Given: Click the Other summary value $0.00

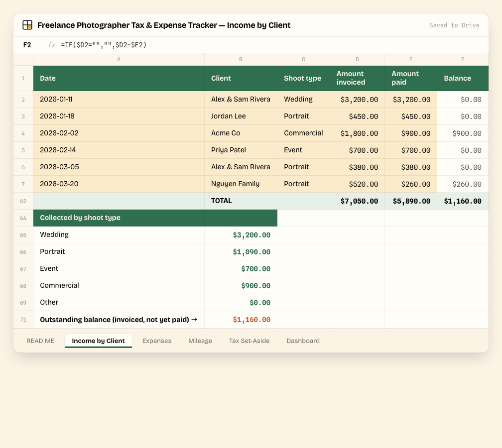Looking at the screenshot, I should tap(241, 303).
